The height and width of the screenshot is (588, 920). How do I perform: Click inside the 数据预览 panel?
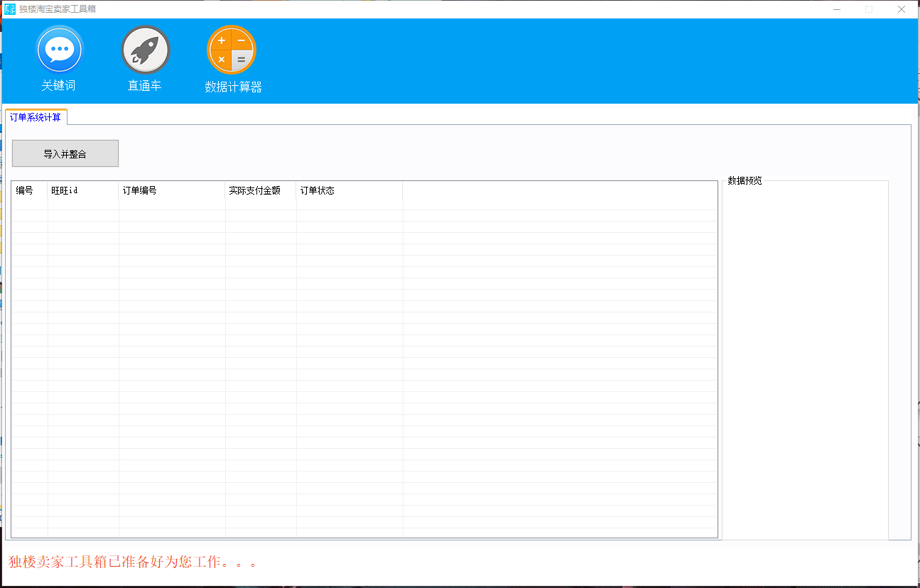(x=805, y=361)
